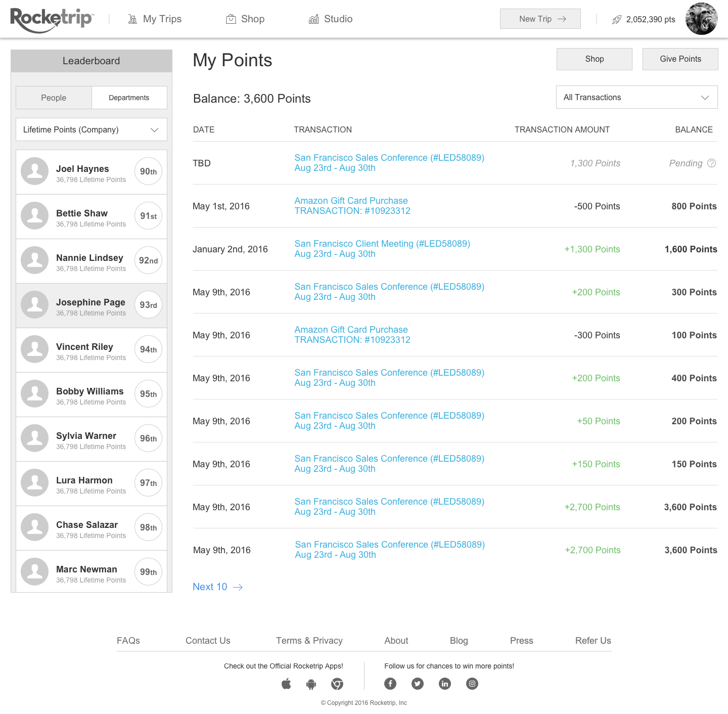Click the Apple app icon in footer
This screenshot has height=714, width=728.
(286, 684)
